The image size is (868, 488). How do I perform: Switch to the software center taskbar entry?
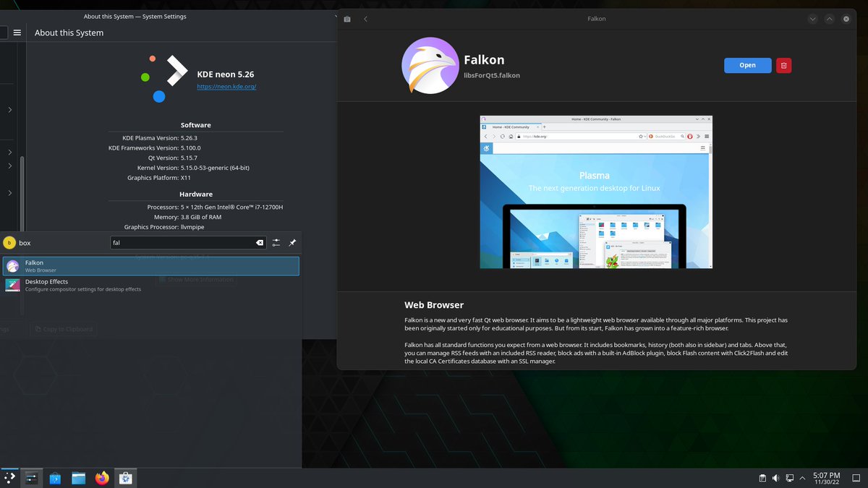(125, 478)
